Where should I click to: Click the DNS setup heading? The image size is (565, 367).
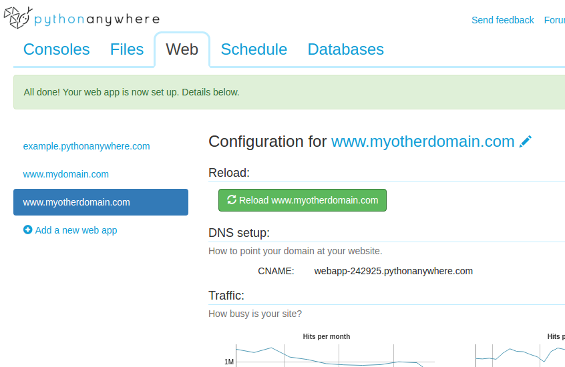click(x=239, y=233)
